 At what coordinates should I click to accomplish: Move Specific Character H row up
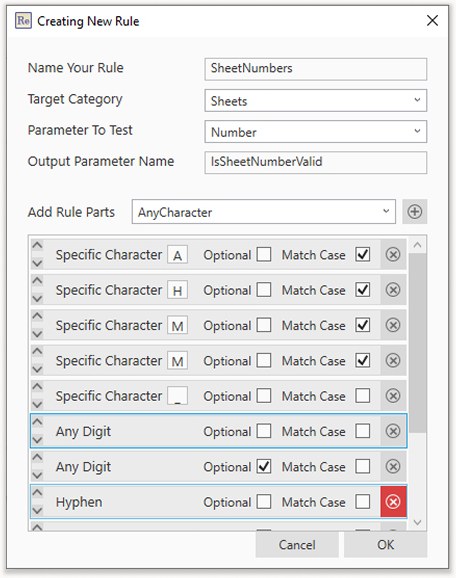[37, 281]
